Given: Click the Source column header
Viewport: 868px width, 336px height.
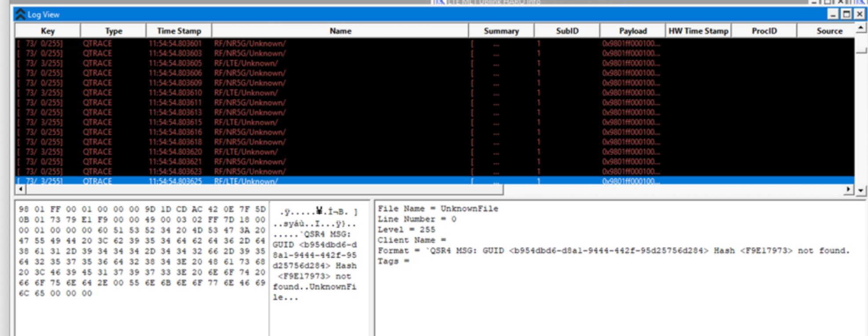Looking at the screenshot, I should (x=829, y=31).
